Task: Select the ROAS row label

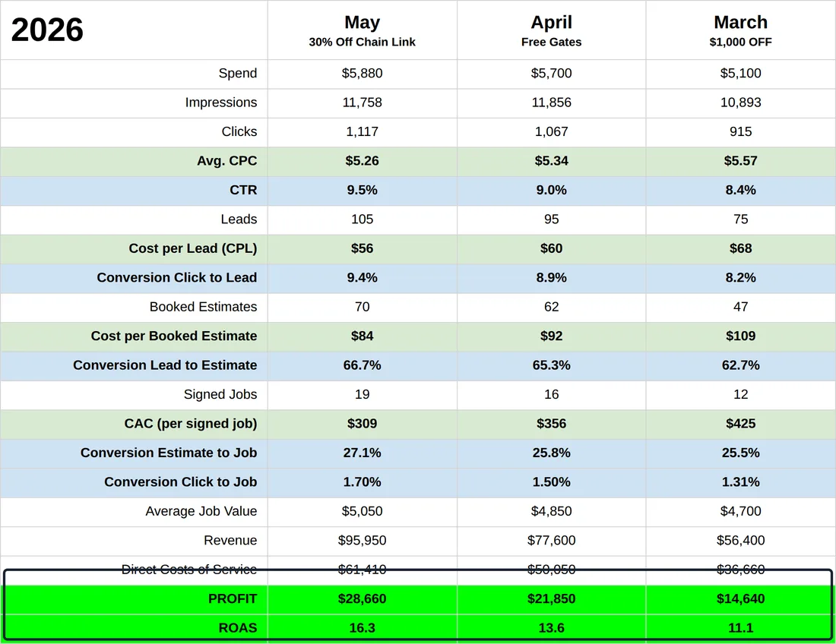Action: [238, 628]
